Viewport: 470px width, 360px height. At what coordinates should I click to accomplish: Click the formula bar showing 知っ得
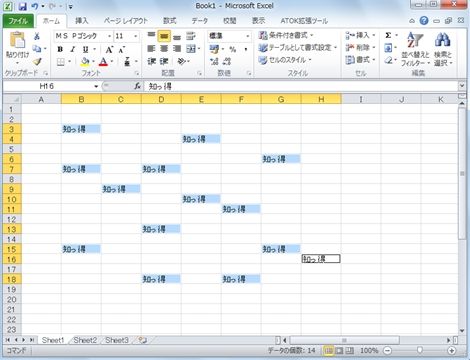click(x=302, y=86)
